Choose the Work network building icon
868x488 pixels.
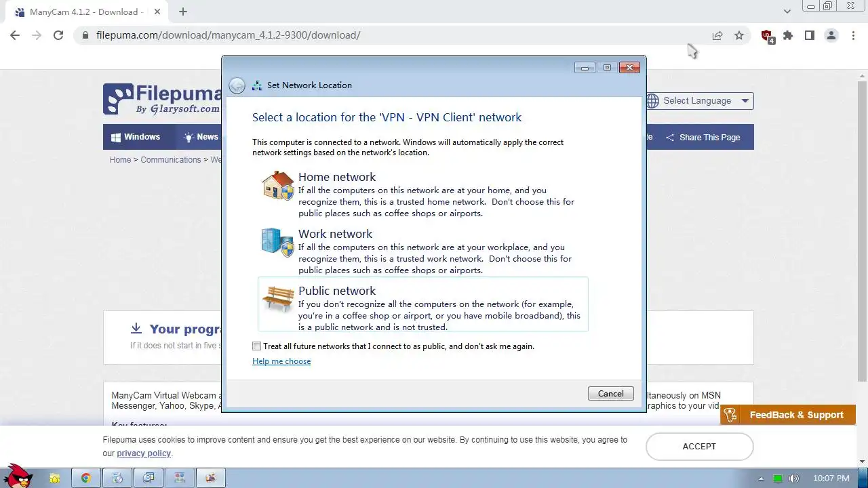point(278,242)
